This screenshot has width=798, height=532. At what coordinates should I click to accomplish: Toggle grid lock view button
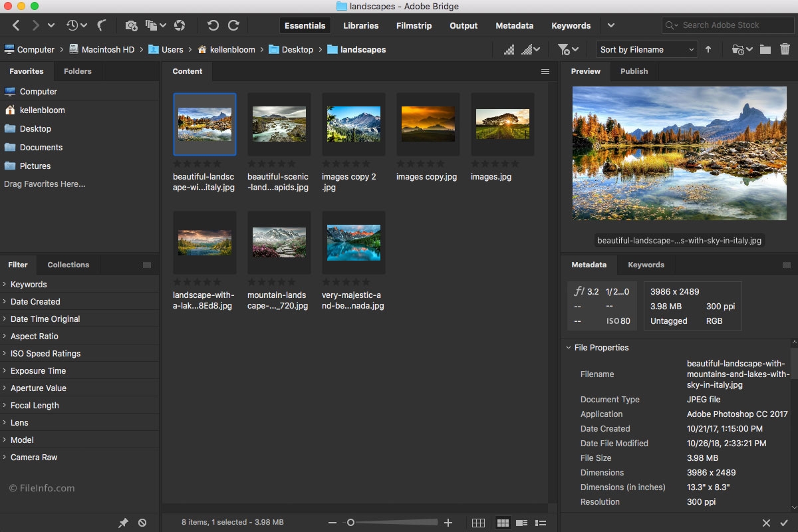478,523
